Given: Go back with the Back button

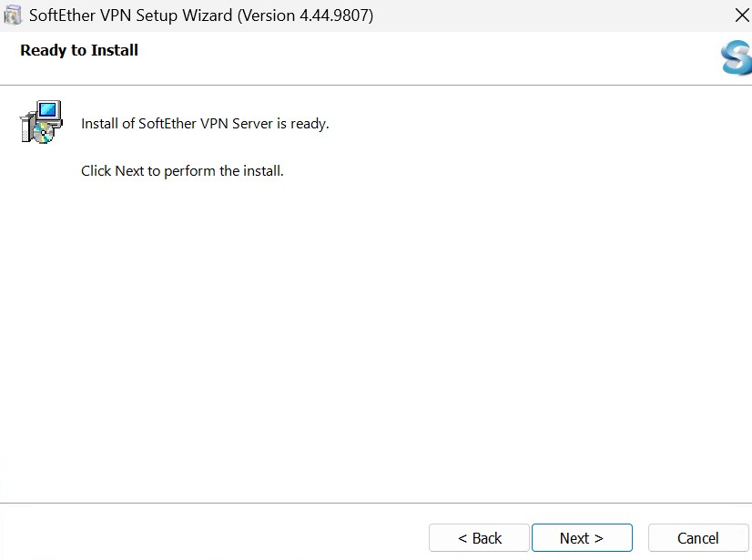Looking at the screenshot, I should [x=479, y=538].
